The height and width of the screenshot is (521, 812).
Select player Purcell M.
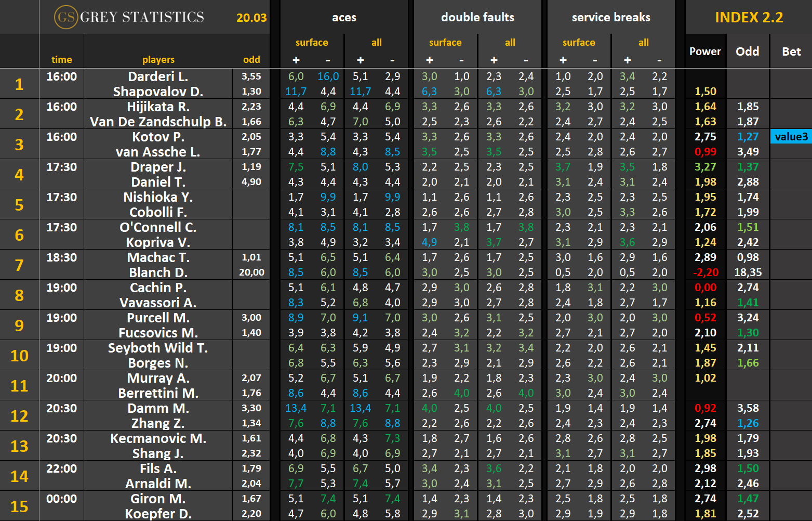(158, 318)
